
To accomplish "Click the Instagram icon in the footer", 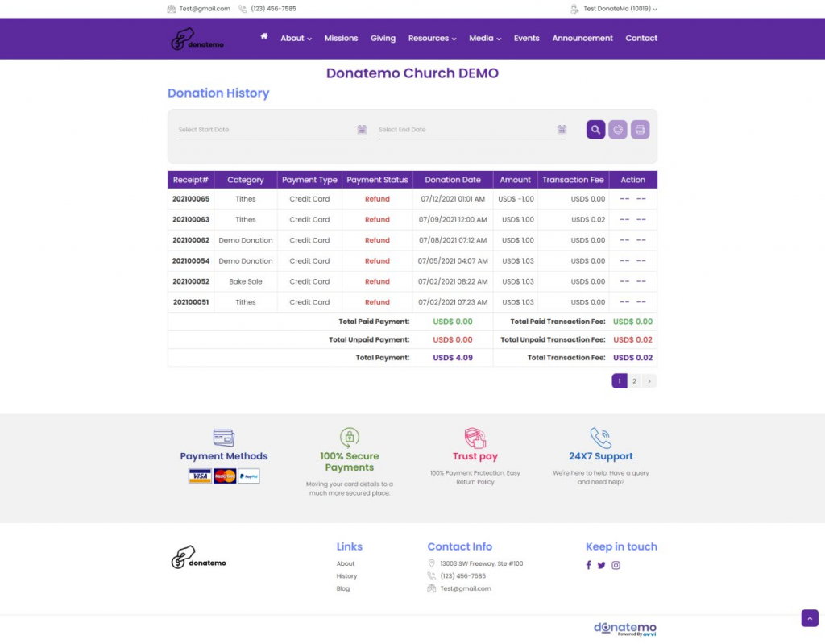I will [616, 565].
